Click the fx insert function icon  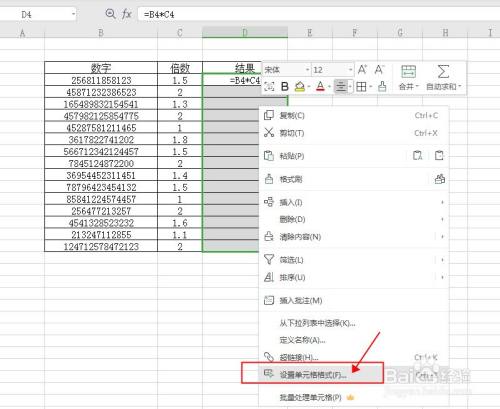tap(127, 14)
